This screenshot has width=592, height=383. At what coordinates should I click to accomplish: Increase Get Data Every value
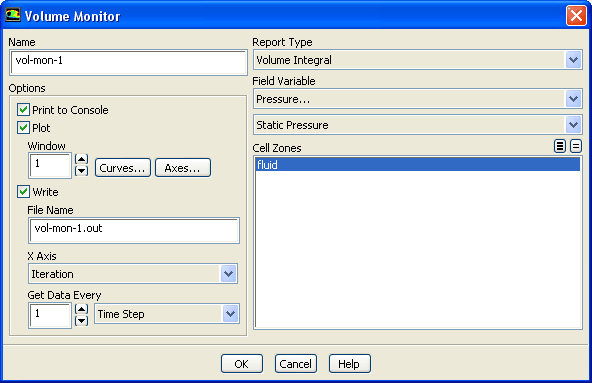[x=81, y=309]
